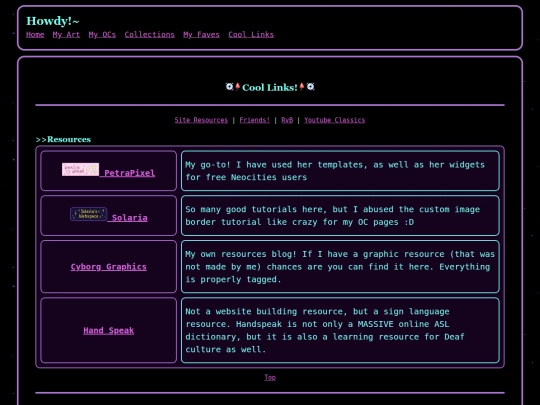This screenshot has width=540, height=405.
Task: Click the Handspeak ASL description text
Action: [x=325, y=330]
